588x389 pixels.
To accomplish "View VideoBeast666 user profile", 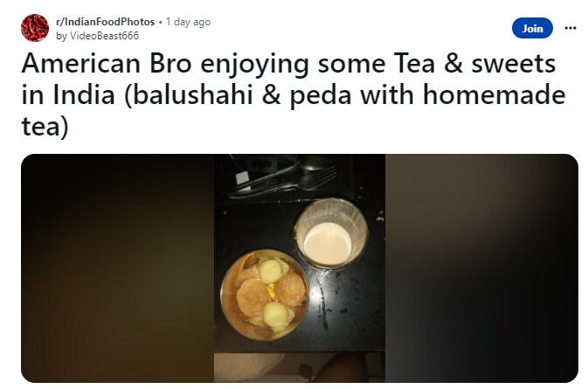I will 104,36.
